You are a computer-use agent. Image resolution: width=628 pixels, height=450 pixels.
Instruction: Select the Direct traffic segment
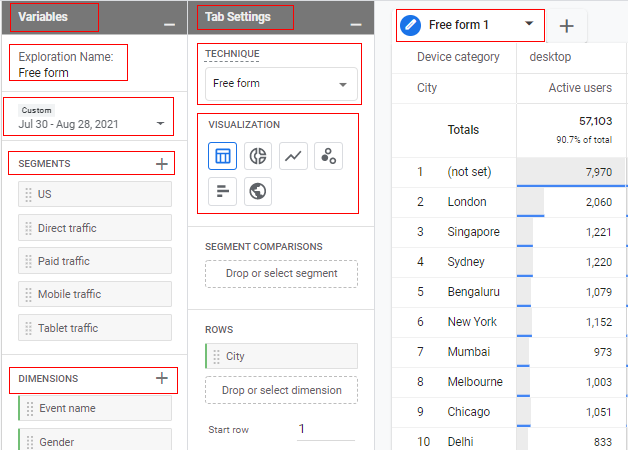tap(95, 228)
